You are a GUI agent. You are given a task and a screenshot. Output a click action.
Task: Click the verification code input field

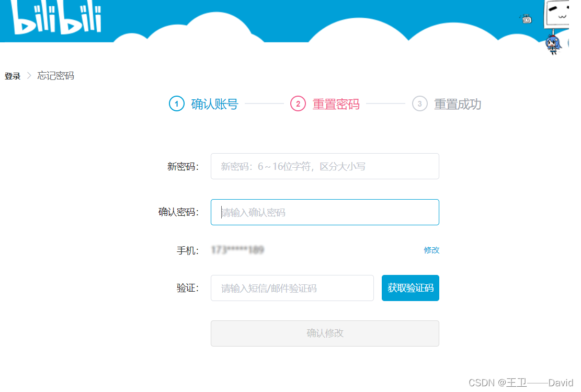coord(292,288)
